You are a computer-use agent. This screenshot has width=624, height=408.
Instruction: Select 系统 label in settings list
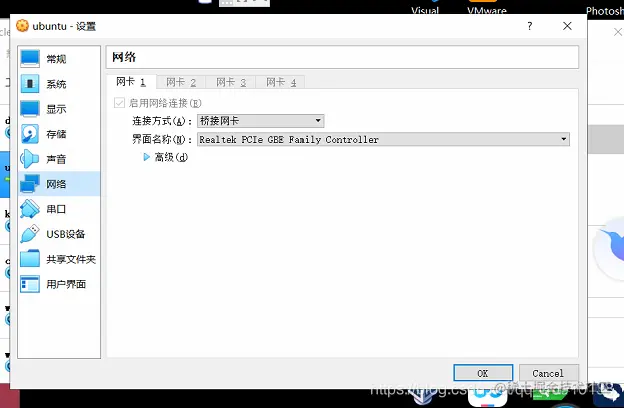coord(56,84)
